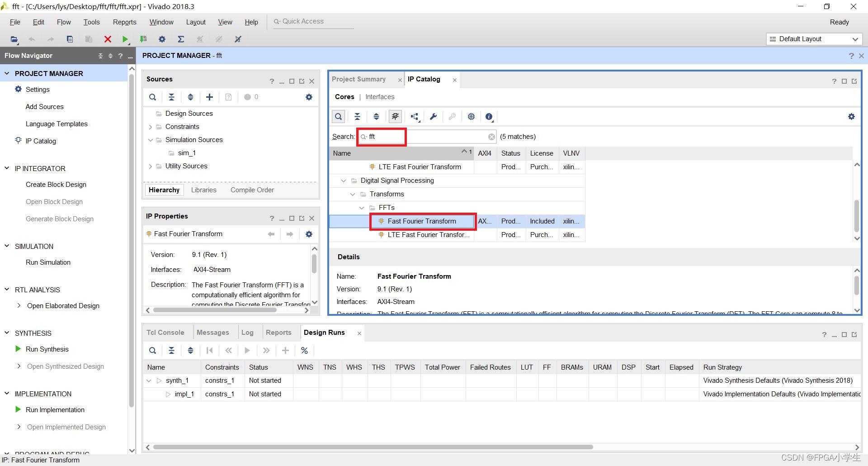Click the IP Catalog info icon

489,117
